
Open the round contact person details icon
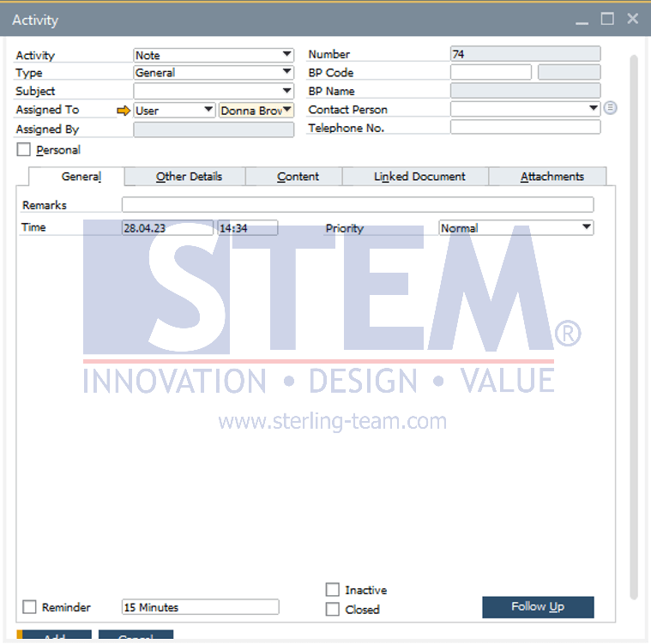click(610, 108)
